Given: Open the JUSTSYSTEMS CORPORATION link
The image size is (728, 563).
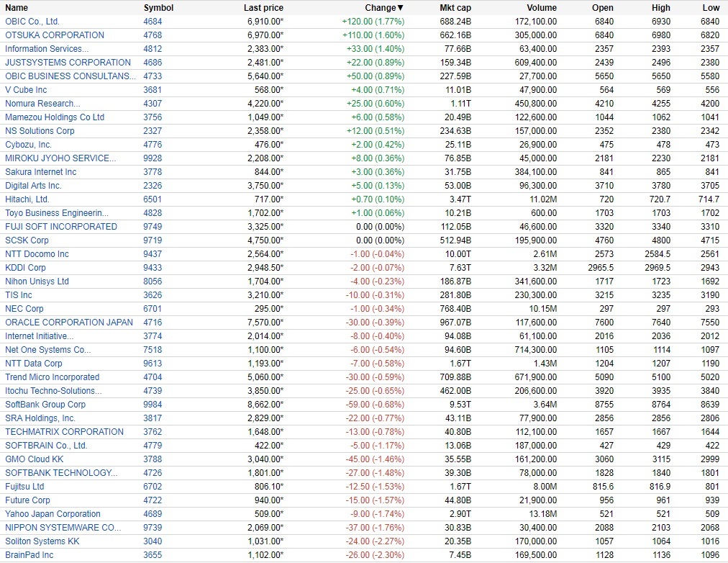Looking at the screenshot, I should pos(68,63).
